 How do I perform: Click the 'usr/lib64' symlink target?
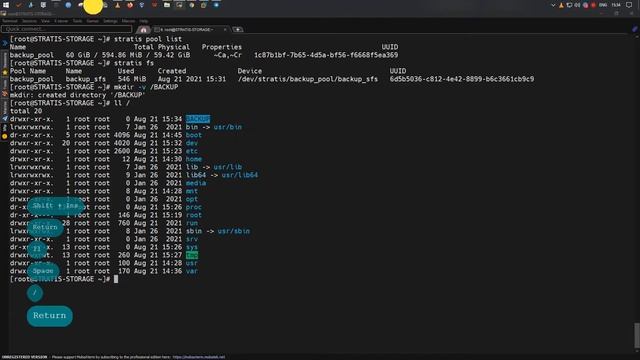(240, 175)
